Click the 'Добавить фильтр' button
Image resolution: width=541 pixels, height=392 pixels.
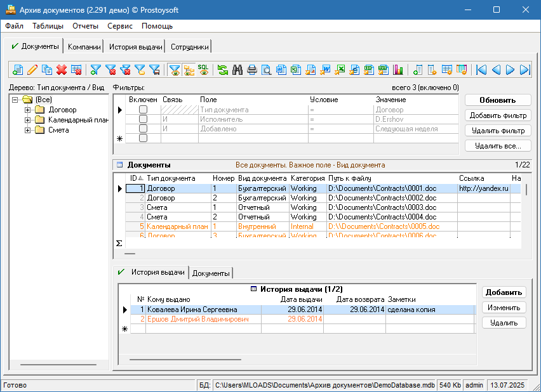pyautogui.click(x=498, y=115)
